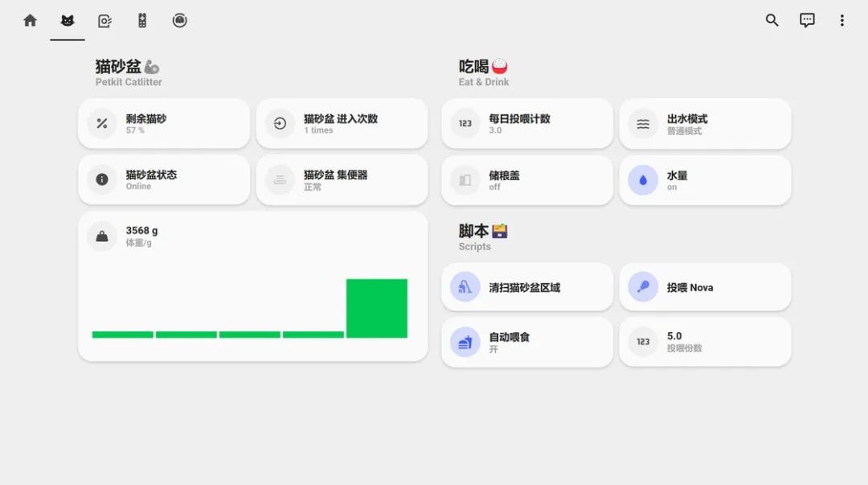Click the weight icon on 体重 card
This screenshot has width=868, height=485.
click(102, 236)
